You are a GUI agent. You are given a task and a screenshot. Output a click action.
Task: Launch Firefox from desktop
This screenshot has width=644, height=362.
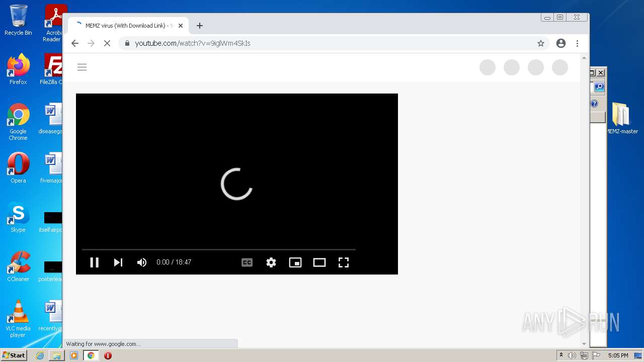pos(18,69)
